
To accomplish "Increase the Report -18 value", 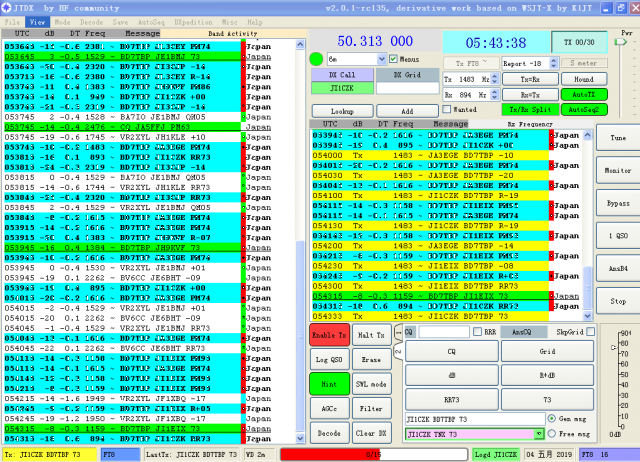I will pyautogui.click(x=553, y=60).
